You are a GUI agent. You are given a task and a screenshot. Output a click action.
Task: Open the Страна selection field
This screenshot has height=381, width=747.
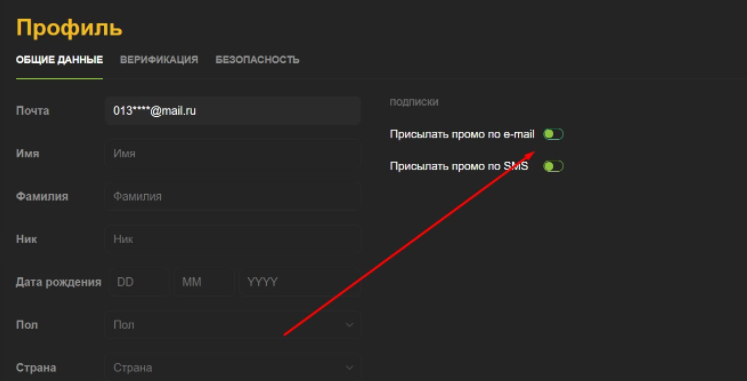click(232, 368)
